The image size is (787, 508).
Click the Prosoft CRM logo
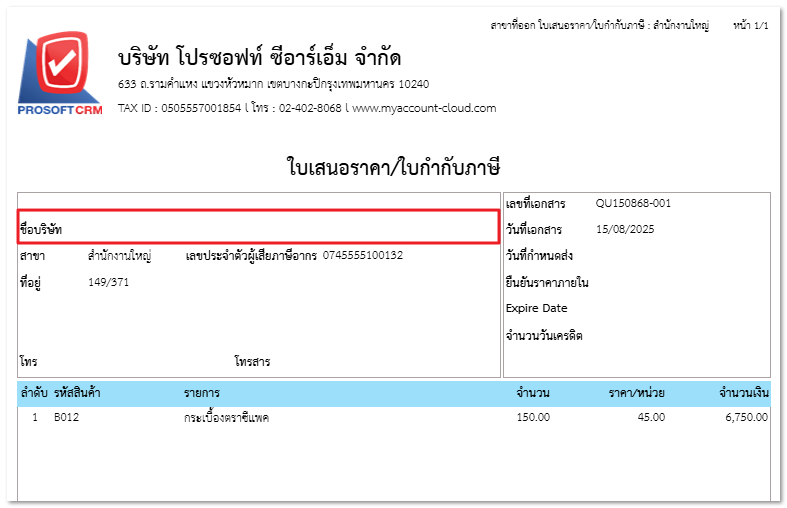point(59,76)
